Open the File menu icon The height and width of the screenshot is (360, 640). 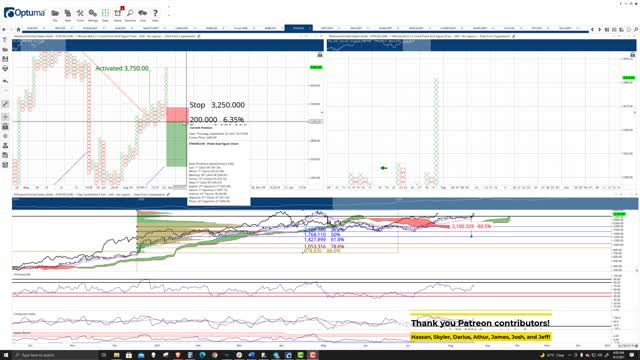55,14
